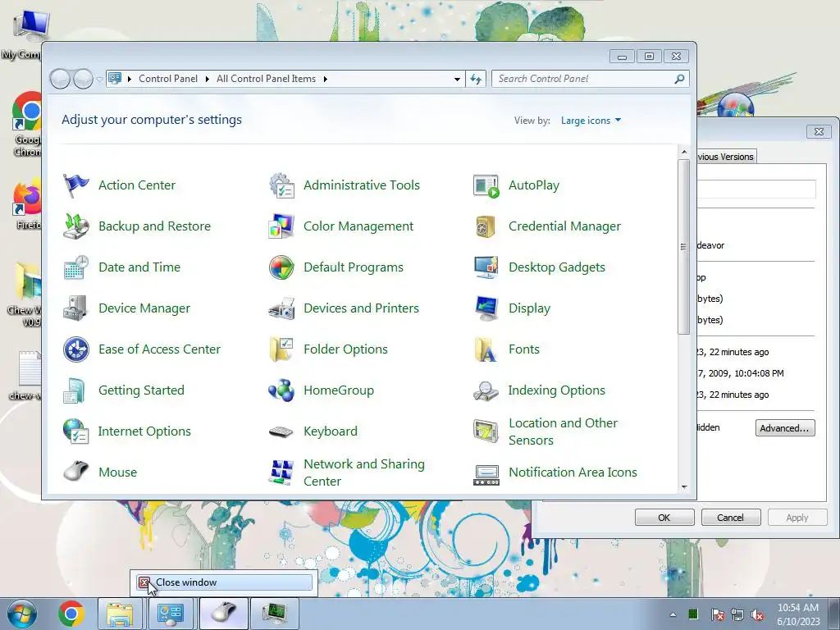This screenshot has width=840, height=630.
Task: Click the network tray icon
Action: point(737,614)
